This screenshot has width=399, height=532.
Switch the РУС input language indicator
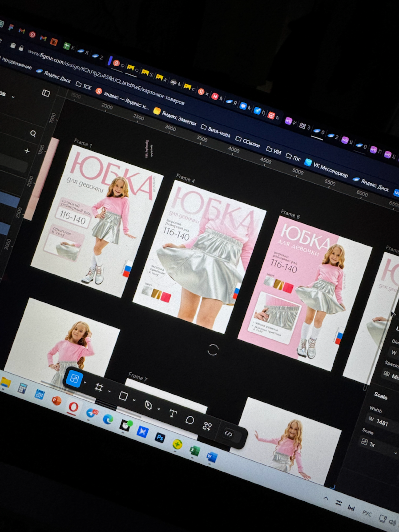pos(367,513)
